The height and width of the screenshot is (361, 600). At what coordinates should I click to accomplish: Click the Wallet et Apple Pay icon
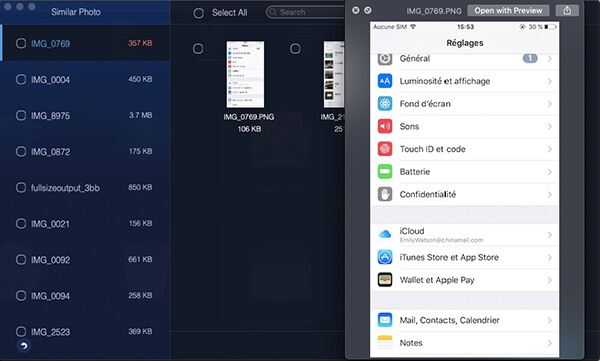[385, 280]
